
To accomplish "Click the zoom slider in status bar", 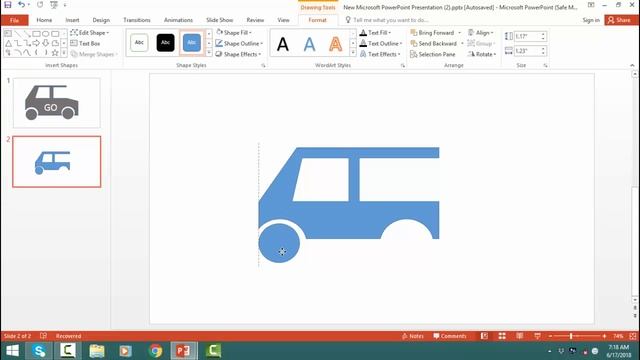I will click(577, 336).
